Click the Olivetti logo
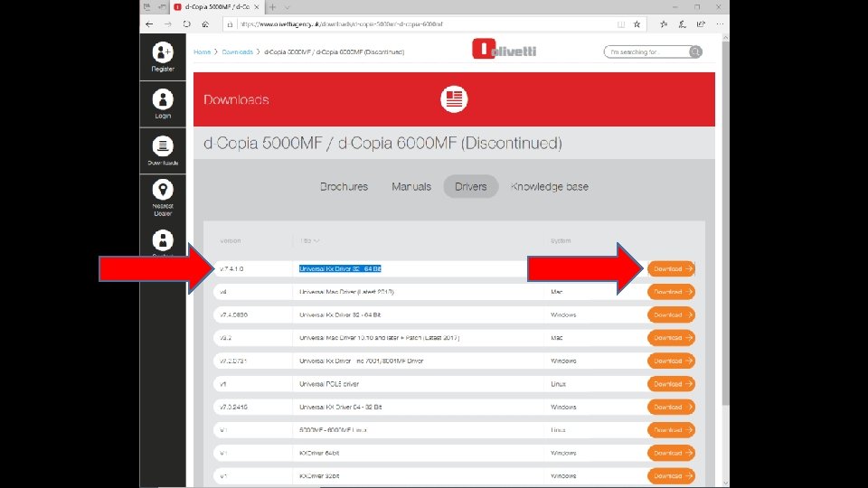This screenshot has height=488, width=868. tap(505, 49)
